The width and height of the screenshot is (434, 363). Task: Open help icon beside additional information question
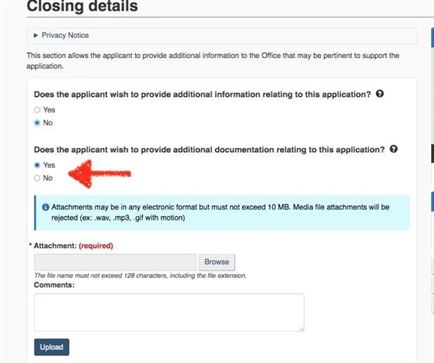coord(380,94)
